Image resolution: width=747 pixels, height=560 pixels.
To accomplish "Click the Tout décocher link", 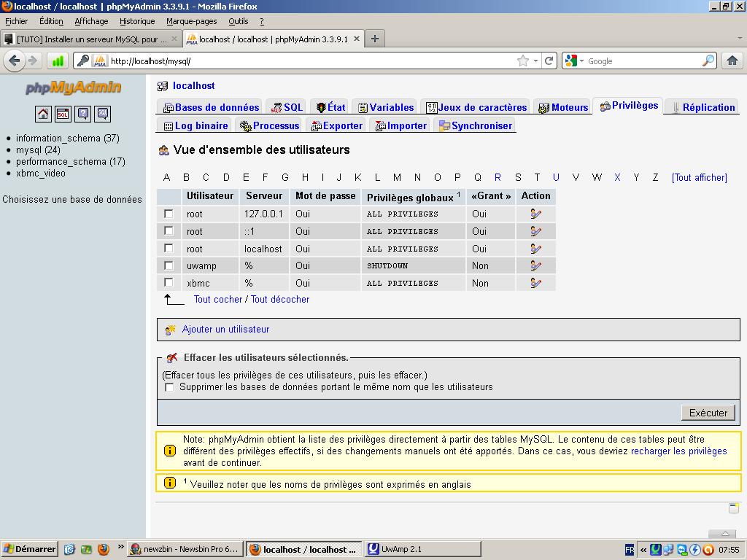I will pos(280,299).
